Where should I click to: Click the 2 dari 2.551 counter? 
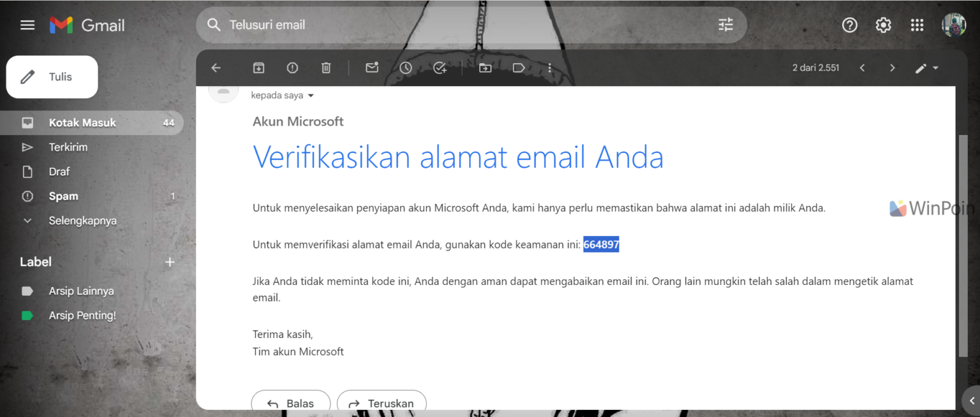coord(816,68)
